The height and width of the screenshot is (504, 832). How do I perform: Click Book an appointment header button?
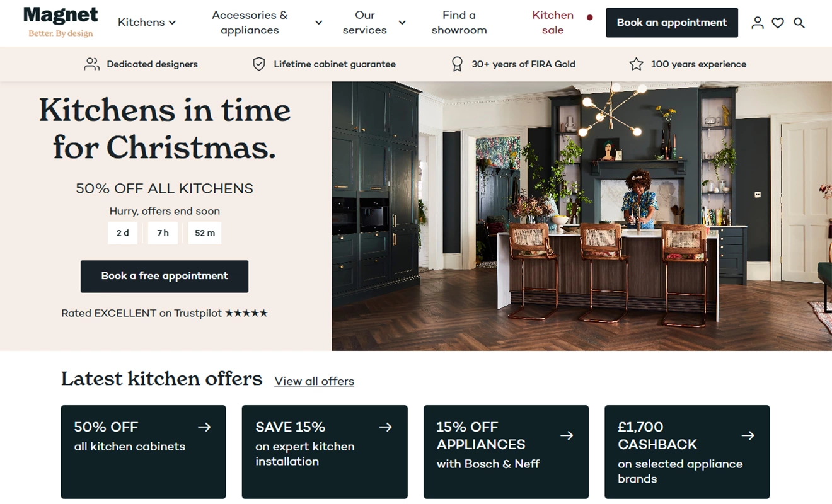(x=672, y=23)
